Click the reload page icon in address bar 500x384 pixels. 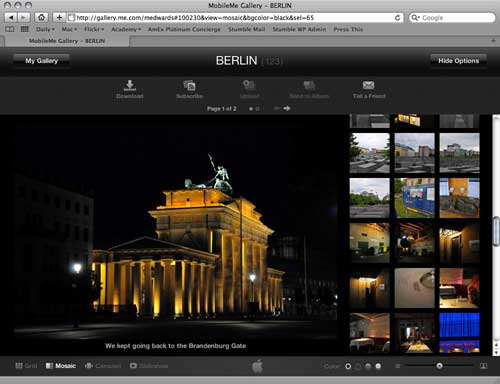(397, 18)
